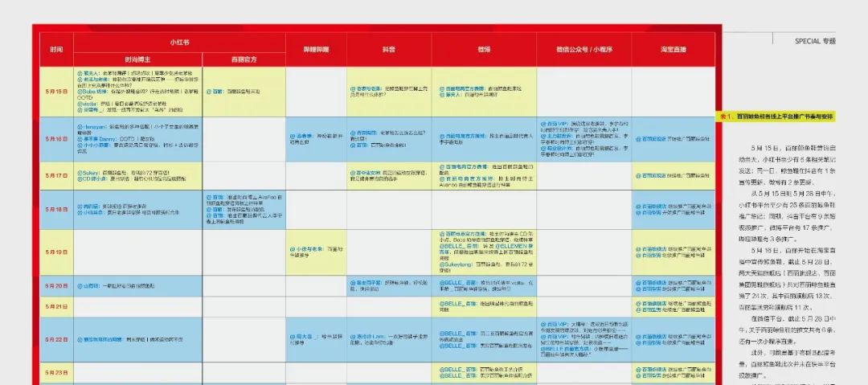Image resolution: width=868 pixels, height=385 pixels.
Task: Click the paragraph starting 5月15日，百丽
Action: [787, 165]
